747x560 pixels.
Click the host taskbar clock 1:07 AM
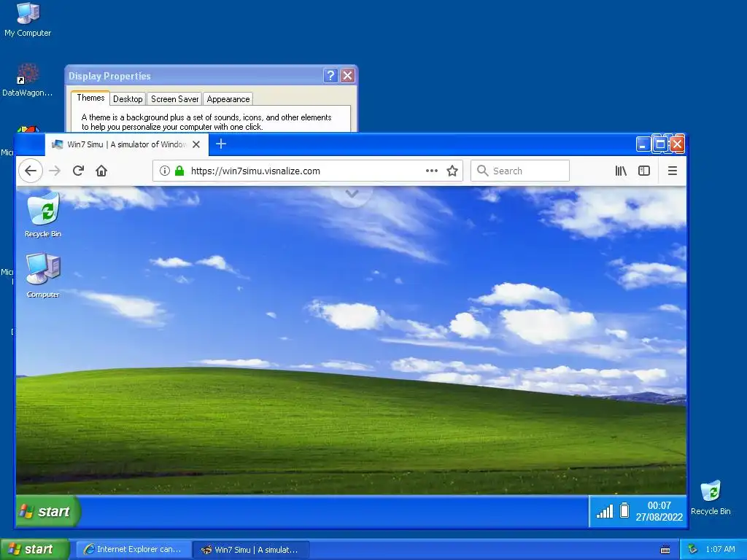point(720,549)
